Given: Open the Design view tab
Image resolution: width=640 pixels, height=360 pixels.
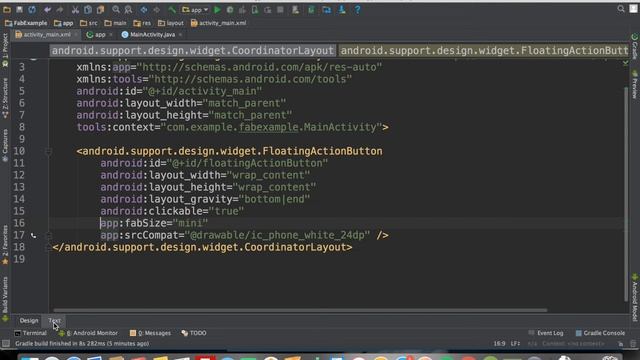Looking at the screenshot, I should (x=29, y=320).
